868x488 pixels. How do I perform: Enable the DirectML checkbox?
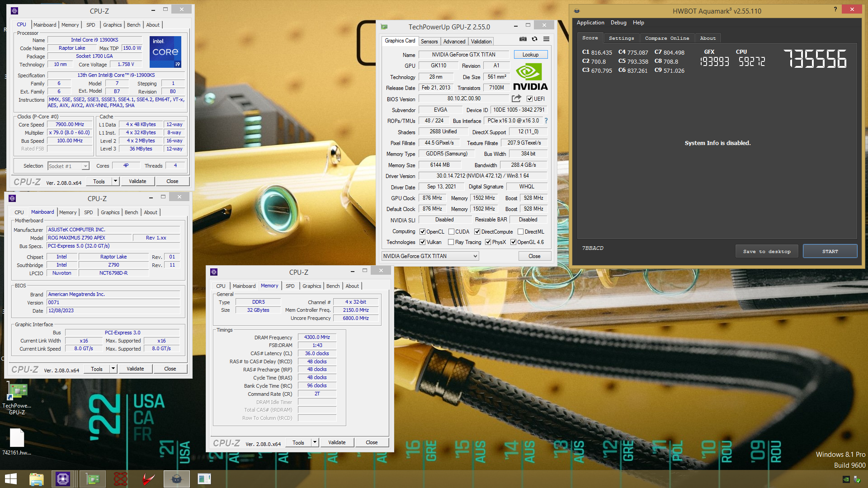pyautogui.click(x=520, y=232)
